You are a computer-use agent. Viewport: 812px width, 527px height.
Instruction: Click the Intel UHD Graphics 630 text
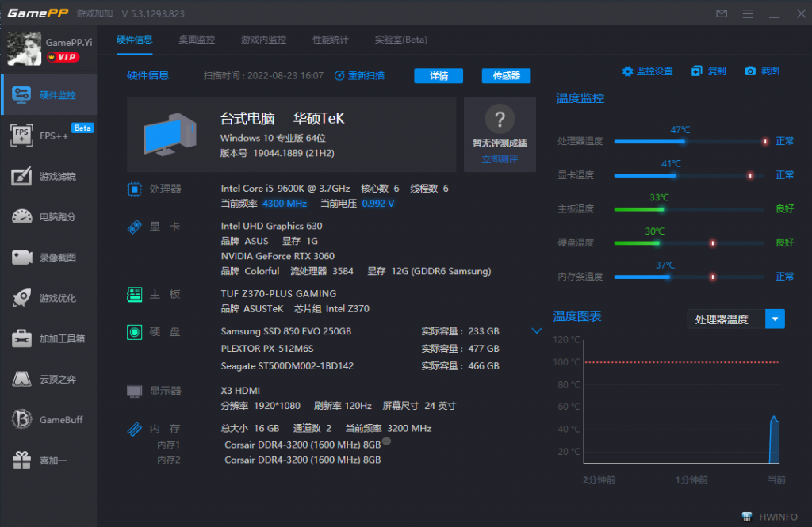click(271, 226)
